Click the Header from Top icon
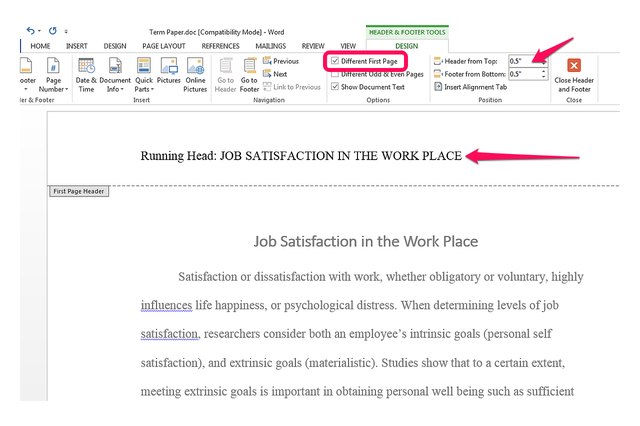 (x=438, y=61)
